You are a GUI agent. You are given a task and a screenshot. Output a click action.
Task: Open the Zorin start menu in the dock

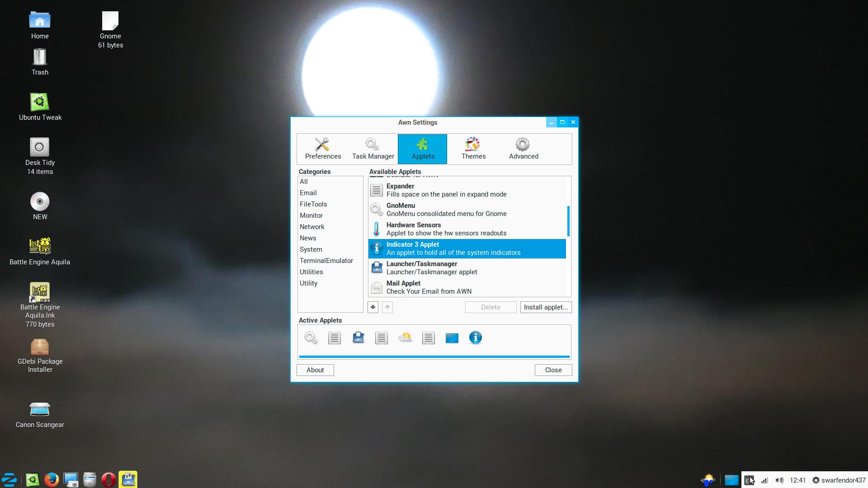pos(9,479)
